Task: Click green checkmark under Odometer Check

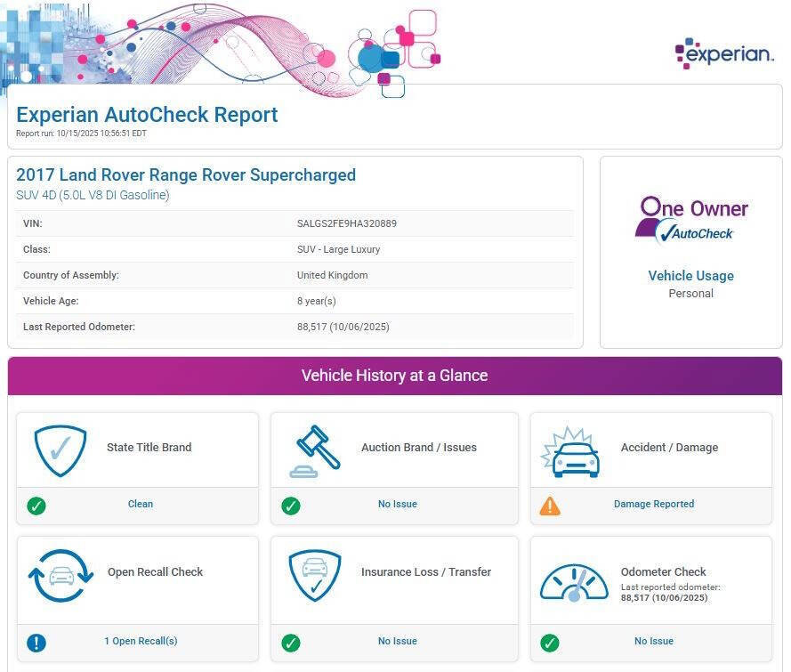Action: [550, 642]
